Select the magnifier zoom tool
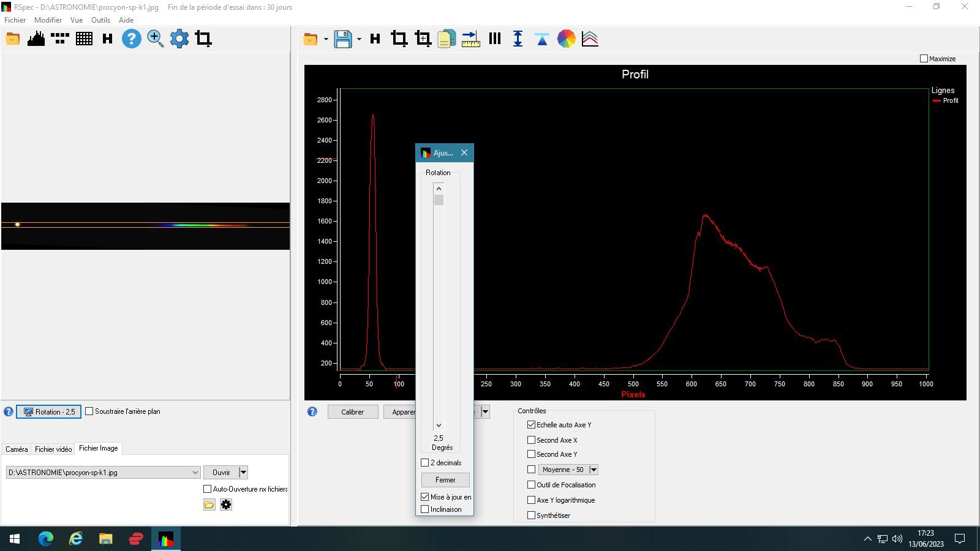The width and height of the screenshot is (980, 551). pyautogui.click(x=155, y=39)
